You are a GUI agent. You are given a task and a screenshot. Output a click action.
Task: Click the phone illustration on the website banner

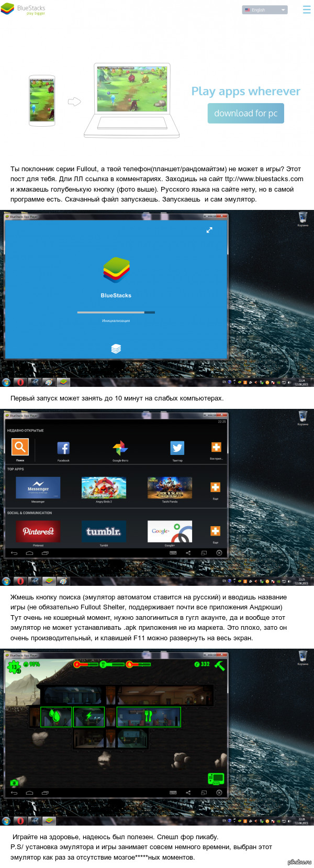[x=42, y=100]
